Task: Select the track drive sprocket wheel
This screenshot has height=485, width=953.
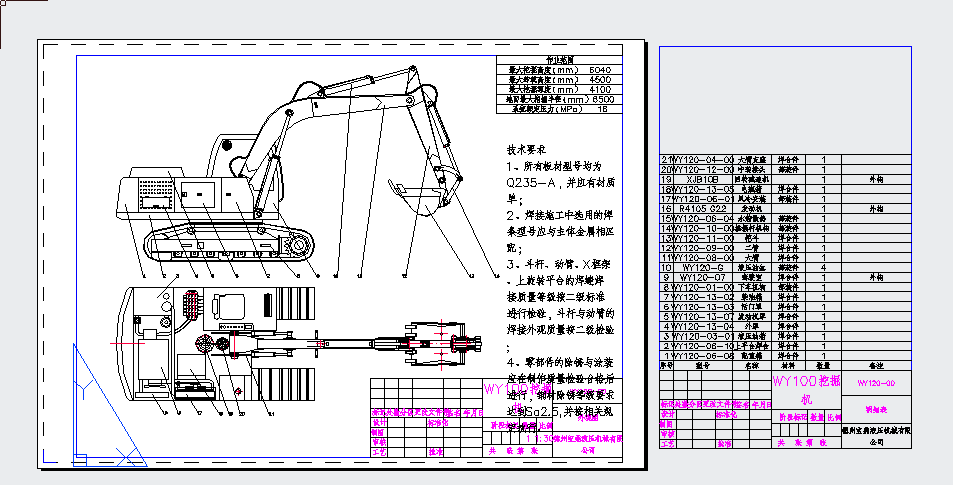Action: click(298, 245)
